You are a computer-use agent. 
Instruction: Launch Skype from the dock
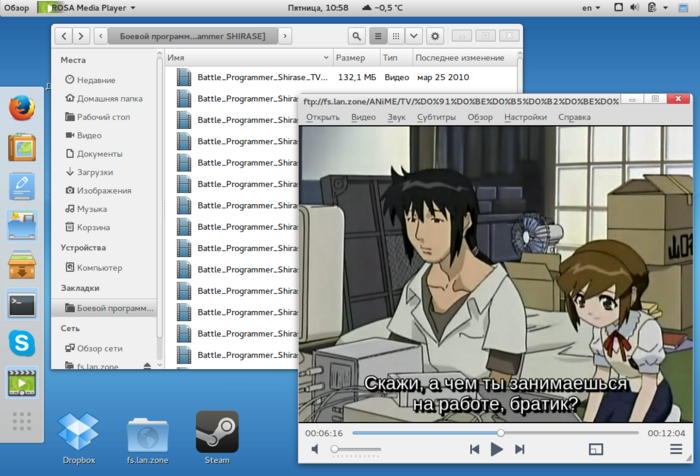pos(22,343)
